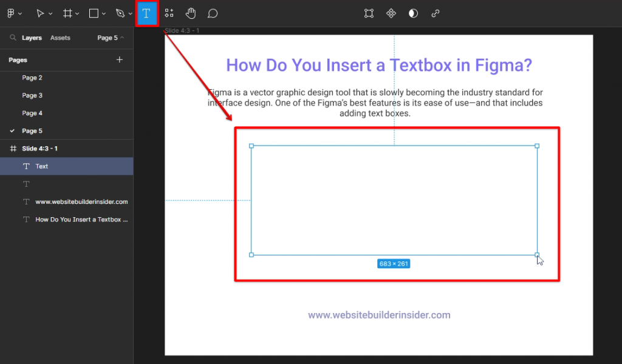Open the Pen tool dropdown arrow
Image resolution: width=622 pixels, height=364 pixels.
(129, 13)
